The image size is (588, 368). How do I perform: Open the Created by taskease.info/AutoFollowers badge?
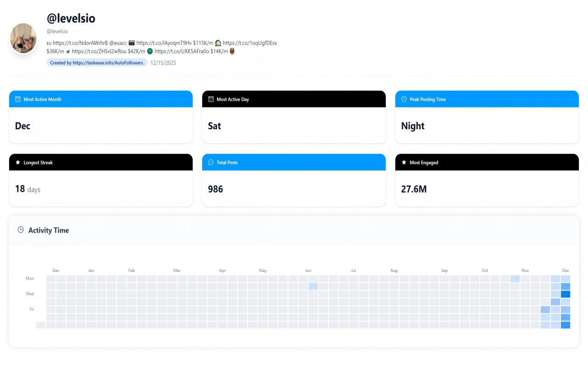96,63
